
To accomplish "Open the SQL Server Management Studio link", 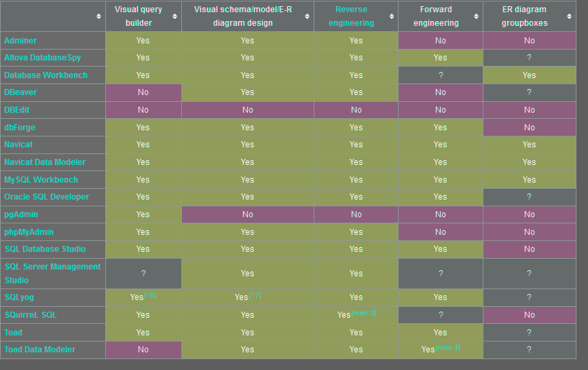I will (x=52, y=274).
